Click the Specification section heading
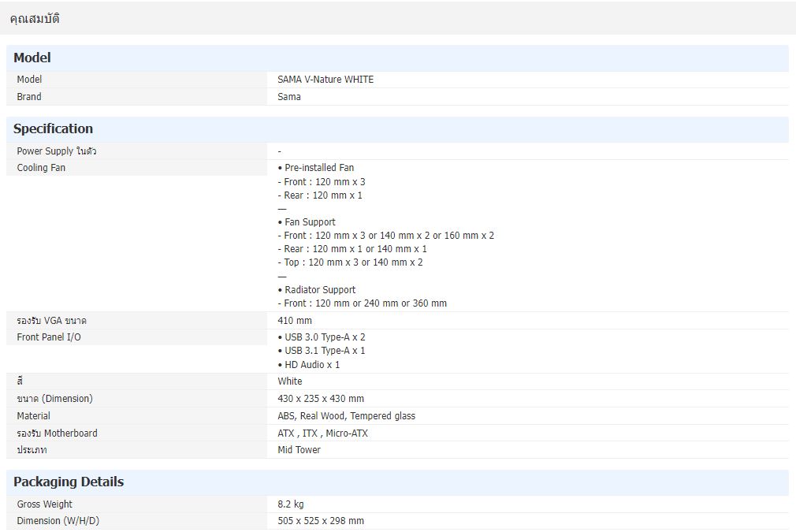This screenshot has height=532, width=796. 53,128
